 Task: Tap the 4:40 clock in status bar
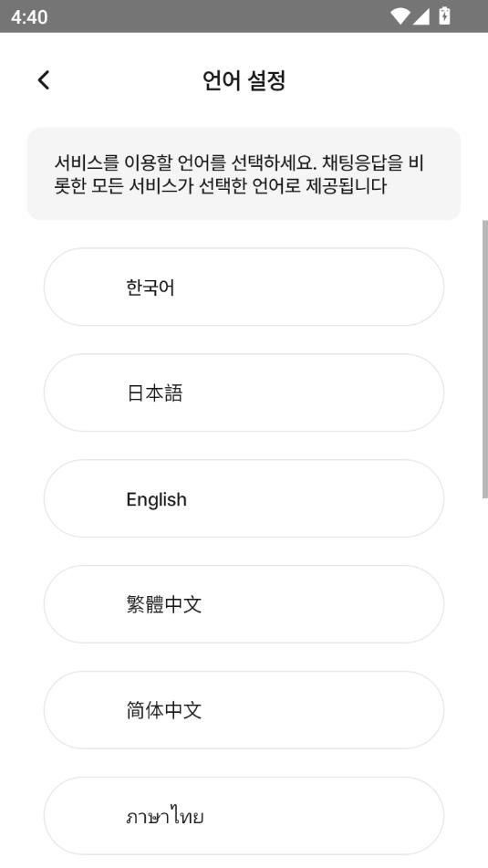point(29,16)
